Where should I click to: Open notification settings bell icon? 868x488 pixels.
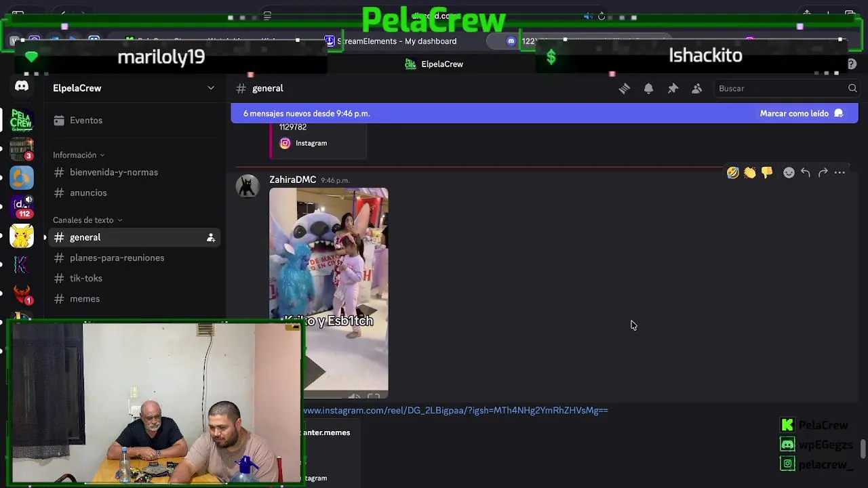pyautogui.click(x=648, y=88)
